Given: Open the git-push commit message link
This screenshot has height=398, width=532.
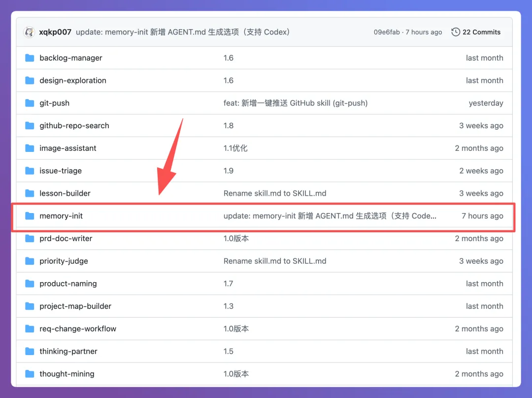Looking at the screenshot, I should click(296, 103).
